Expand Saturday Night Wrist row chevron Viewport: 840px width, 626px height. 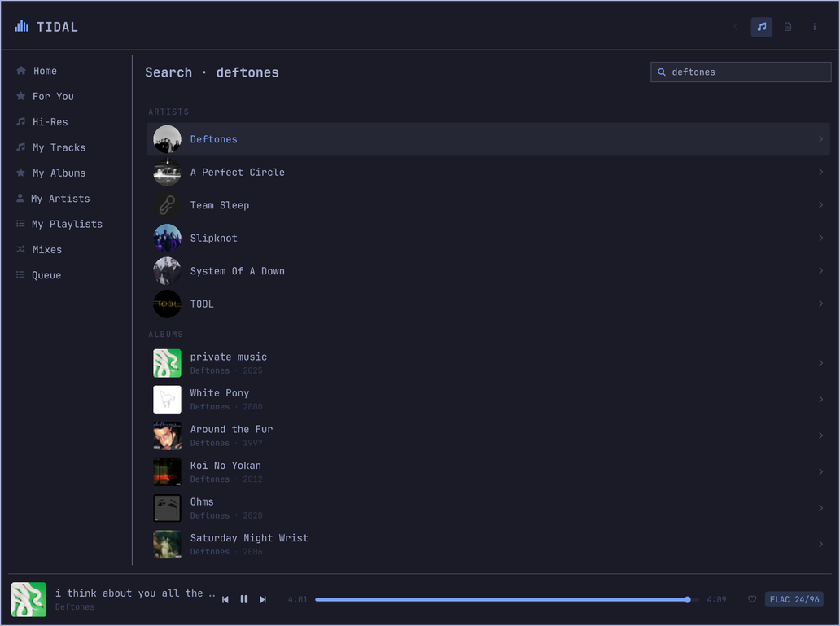820,544
